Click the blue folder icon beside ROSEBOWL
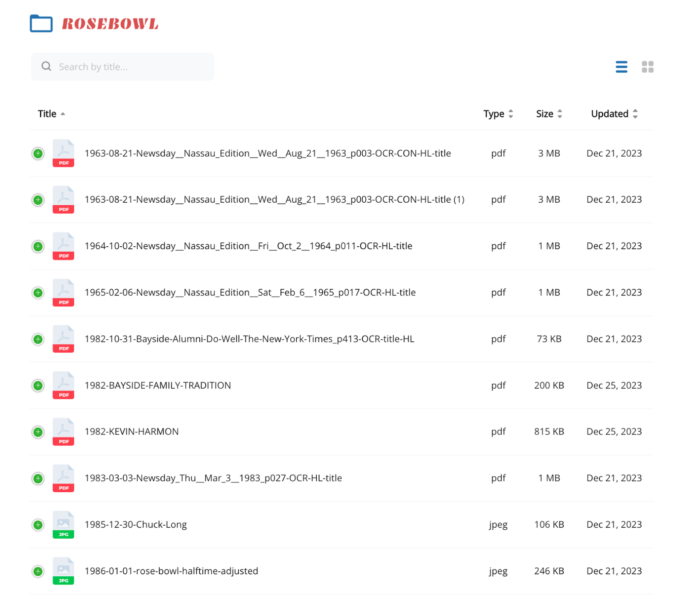The height and width of the screenshot is (616, 683). 41,23
